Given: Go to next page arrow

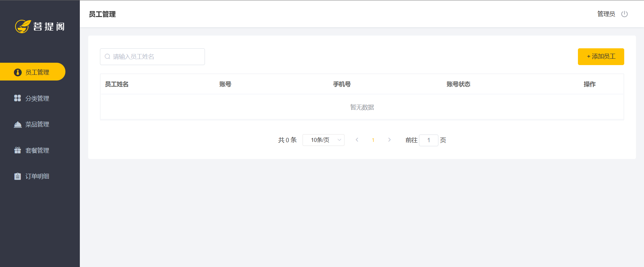Looking at the screenshot, I should [x=389, y=140].
